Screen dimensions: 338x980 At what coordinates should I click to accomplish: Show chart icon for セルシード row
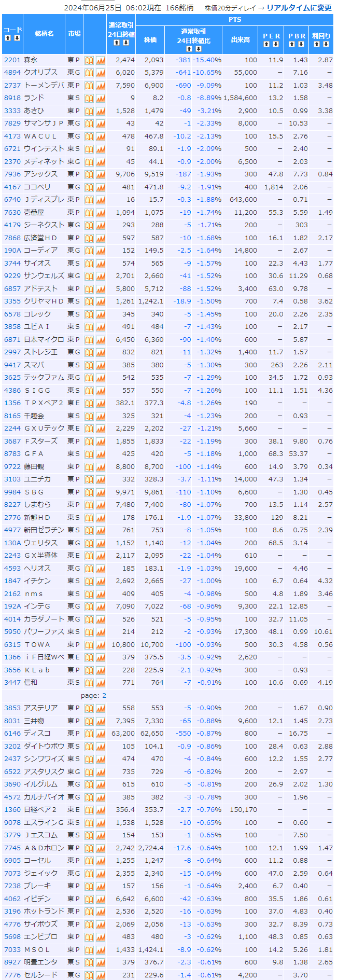101,975
